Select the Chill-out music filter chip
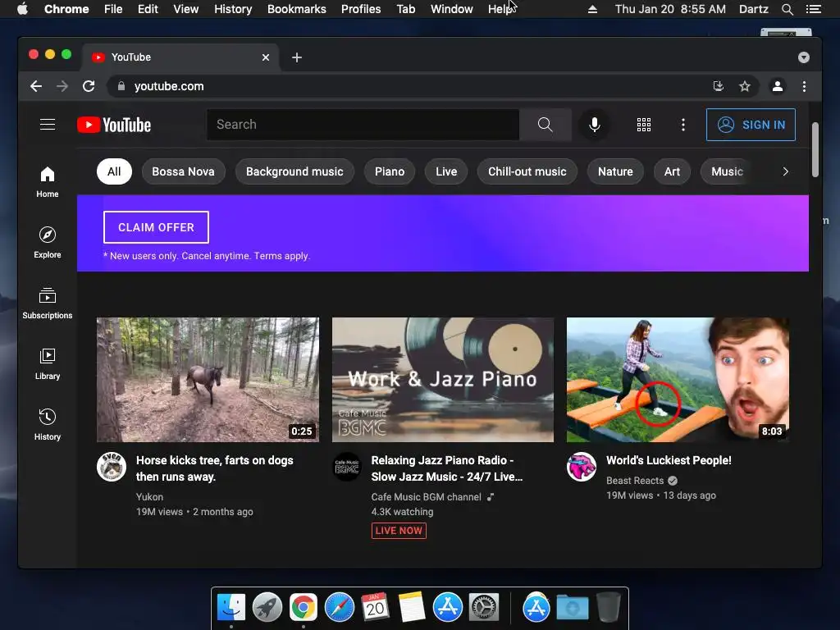The width and height of the screenshot is (840, 630). (527, 171)
